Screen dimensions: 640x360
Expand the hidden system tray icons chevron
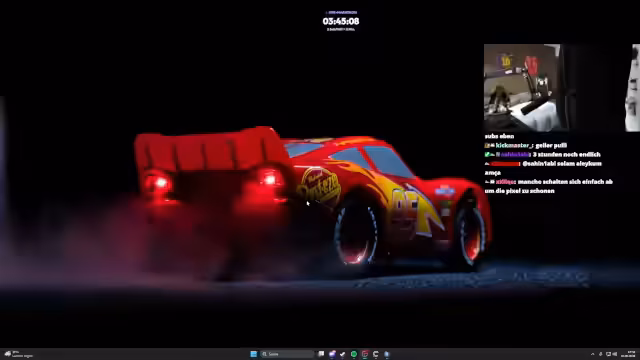(x=593, y=354)
